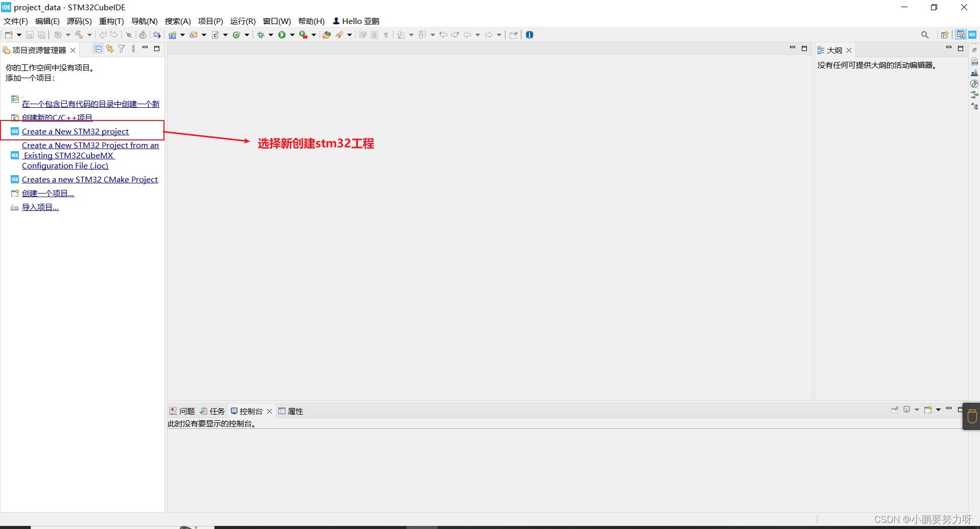Click the Undo arrow icon
Screen dimensions: 980x529
pos(103,35)
